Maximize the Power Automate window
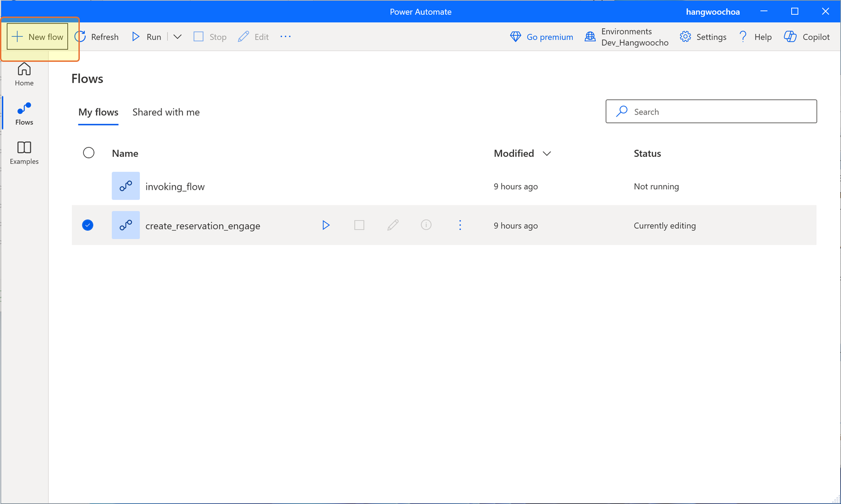This screenshot has width=841, height=504. pos(795,11)
